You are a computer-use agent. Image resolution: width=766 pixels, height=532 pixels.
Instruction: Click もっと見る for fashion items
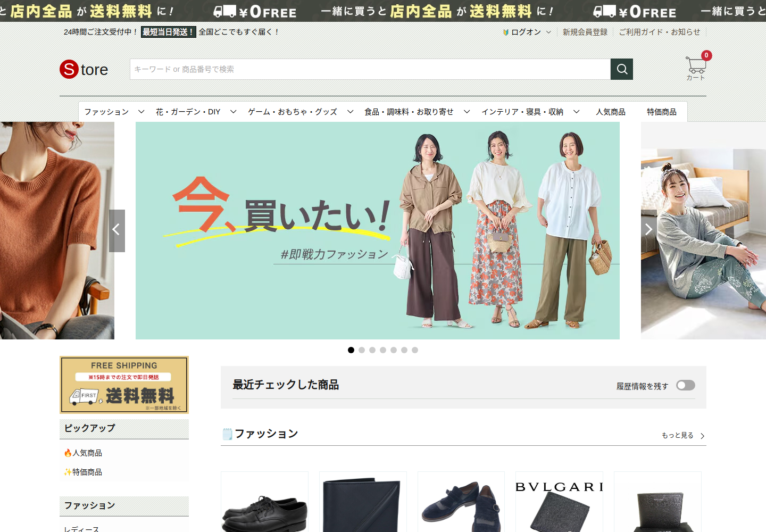pyautogui.click(x=678, y=436)
